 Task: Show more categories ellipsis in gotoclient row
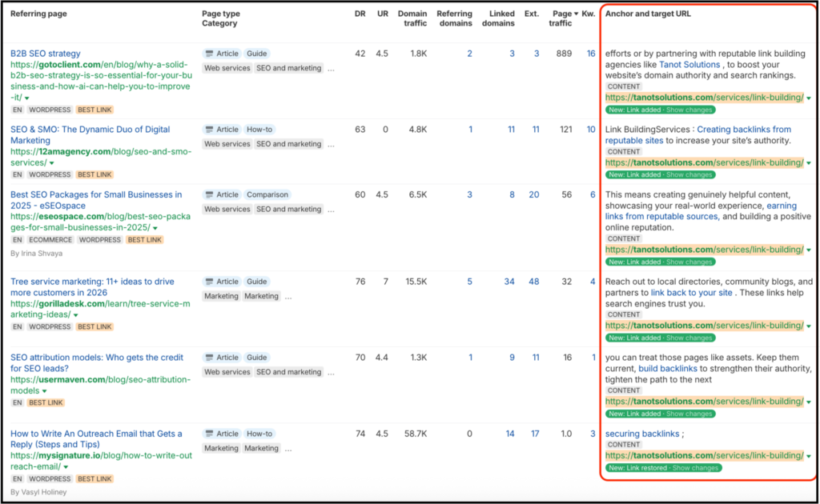[x=331, y=69]
